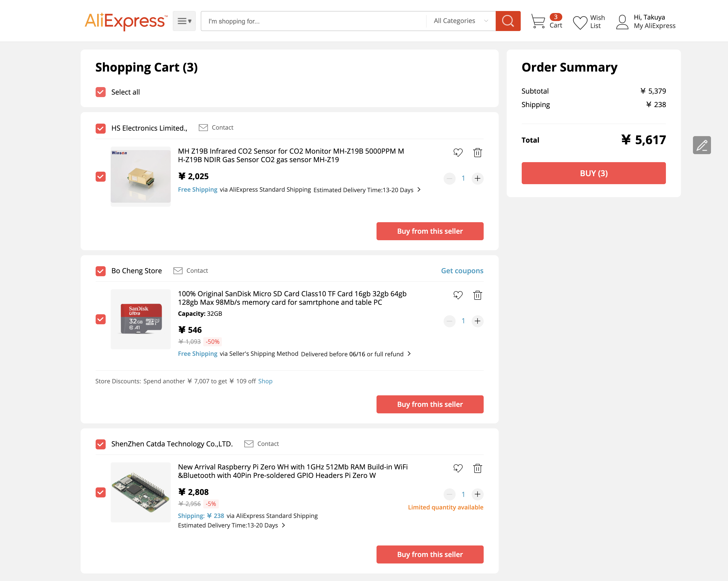Image resolution: width=728 pixels, height=581 pixels.
Task: Expand CO2 sensor shipping options chevron
Action: (x=419, y=190)
